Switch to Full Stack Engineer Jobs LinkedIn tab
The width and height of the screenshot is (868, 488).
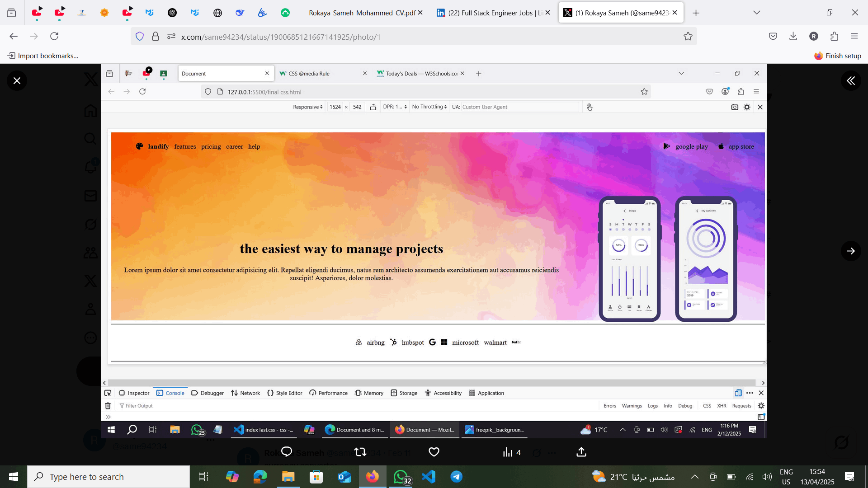(x=491, y=13)
